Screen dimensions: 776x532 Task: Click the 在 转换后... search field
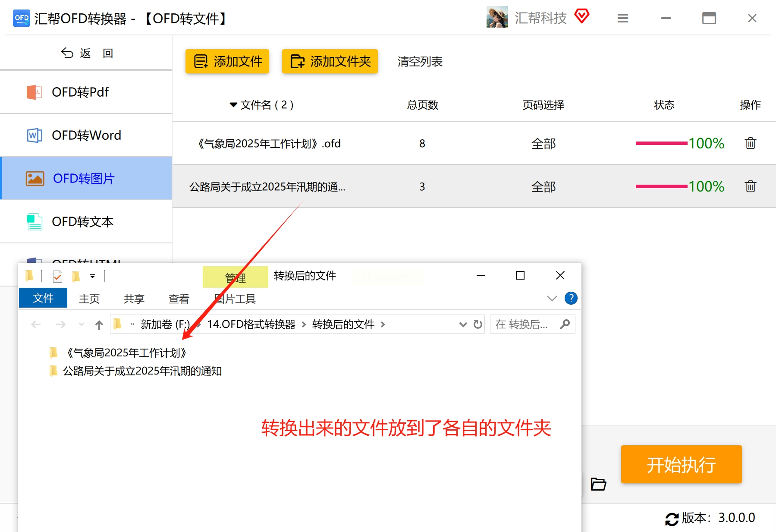[532, 324]
